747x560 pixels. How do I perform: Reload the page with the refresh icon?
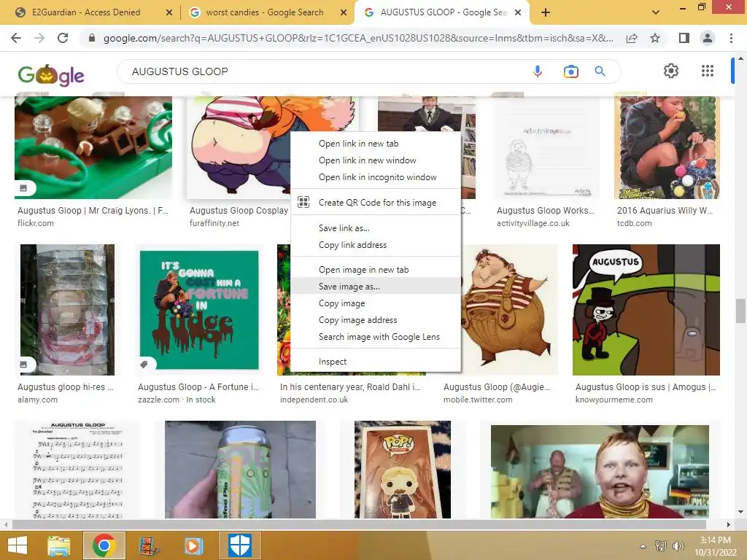pos(63,38)
